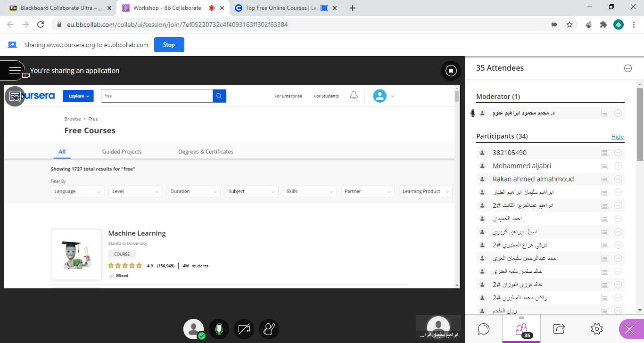Open moderator attendee controls ellipsis

tap(618, 113)
